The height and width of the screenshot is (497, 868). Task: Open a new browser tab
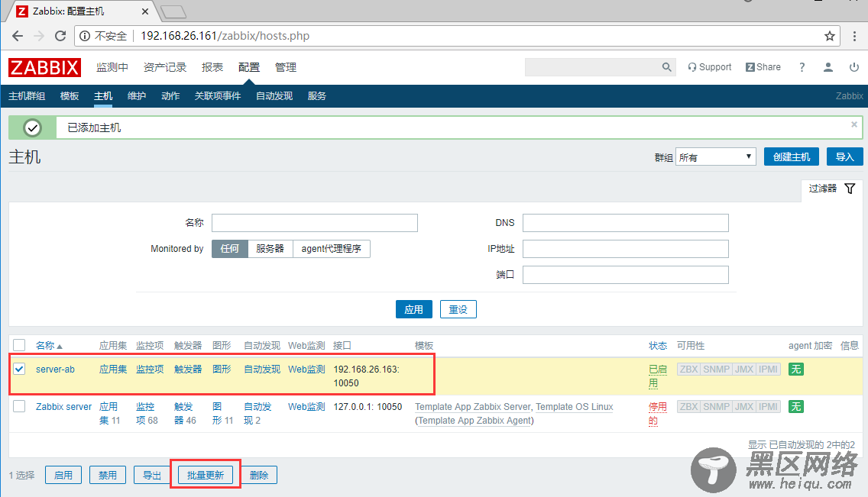tap(173, 11)
